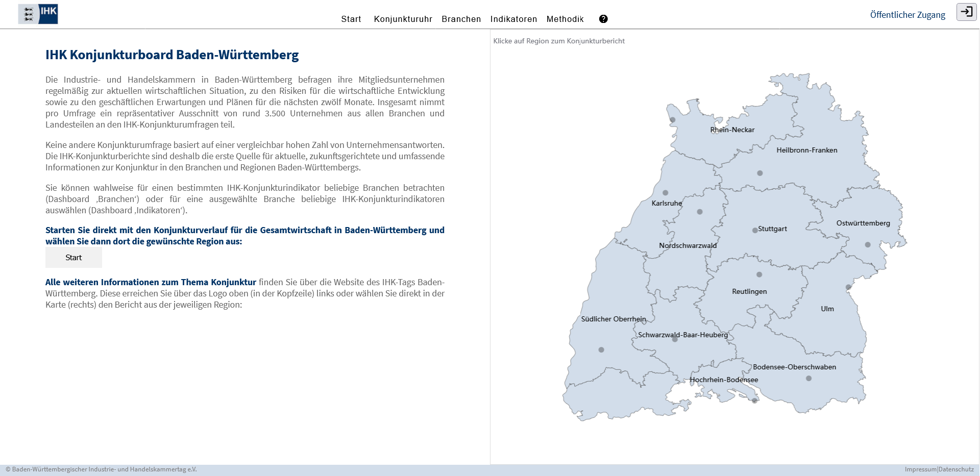Open the Impressum link in footer
This screenshot has width=980, height=476.
(920, 469)
